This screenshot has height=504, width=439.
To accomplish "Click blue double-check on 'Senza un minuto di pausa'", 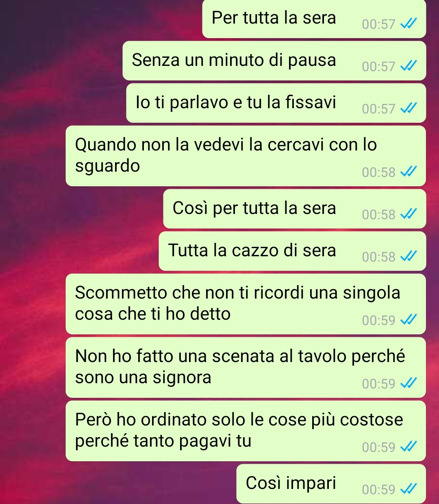I will 408,67.
